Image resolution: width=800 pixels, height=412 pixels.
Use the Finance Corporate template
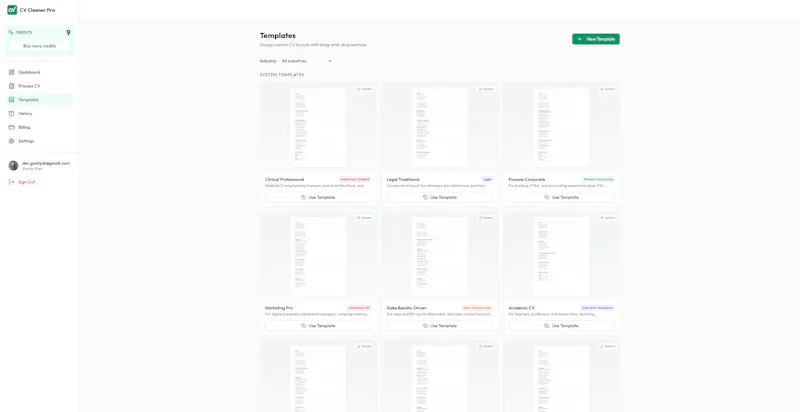[x=561, y=197]
